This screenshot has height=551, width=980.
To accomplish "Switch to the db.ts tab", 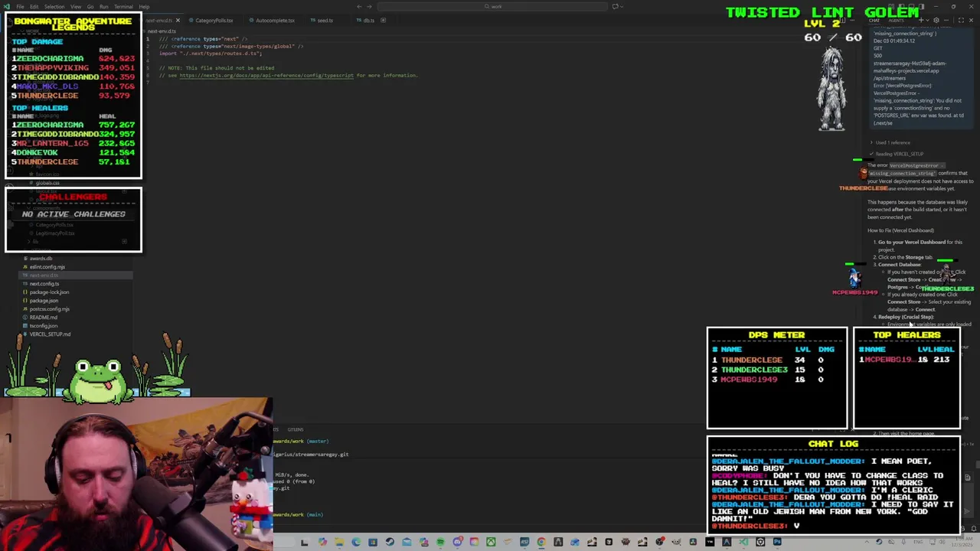I will [368, 21].
